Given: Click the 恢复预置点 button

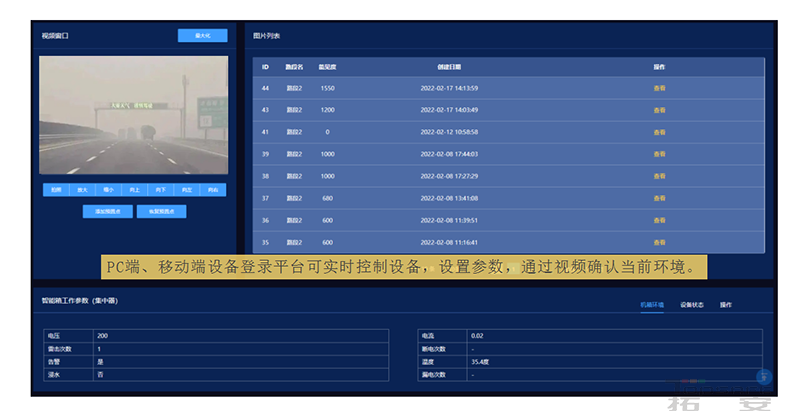Looking at the screenshot, I should 162,212.
